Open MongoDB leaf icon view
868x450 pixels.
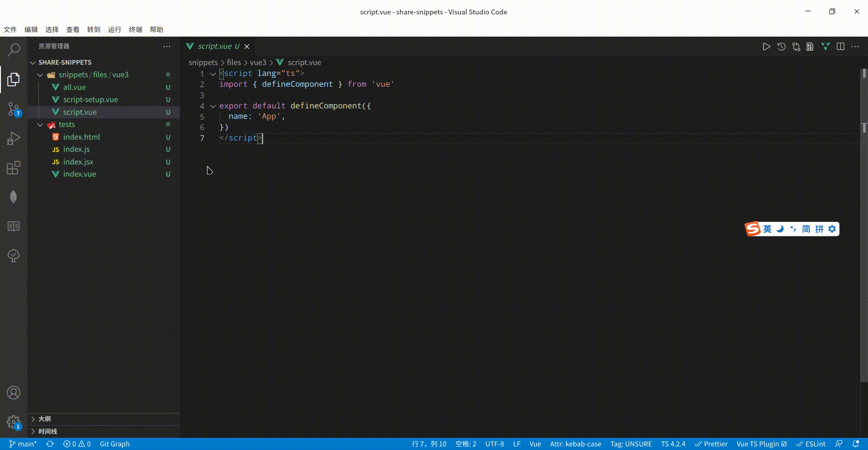pos(14,197)
